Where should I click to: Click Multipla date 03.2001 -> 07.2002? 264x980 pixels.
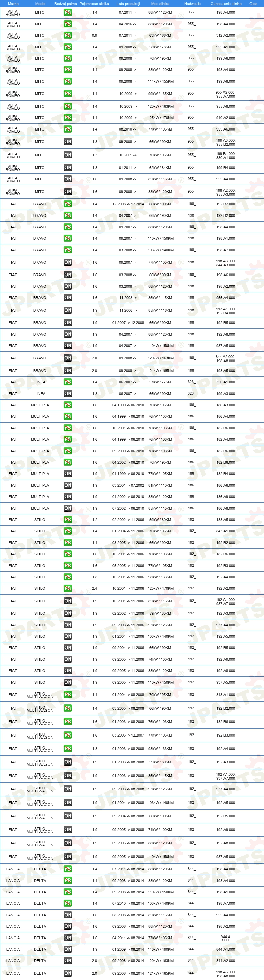(x=128, y=485)
